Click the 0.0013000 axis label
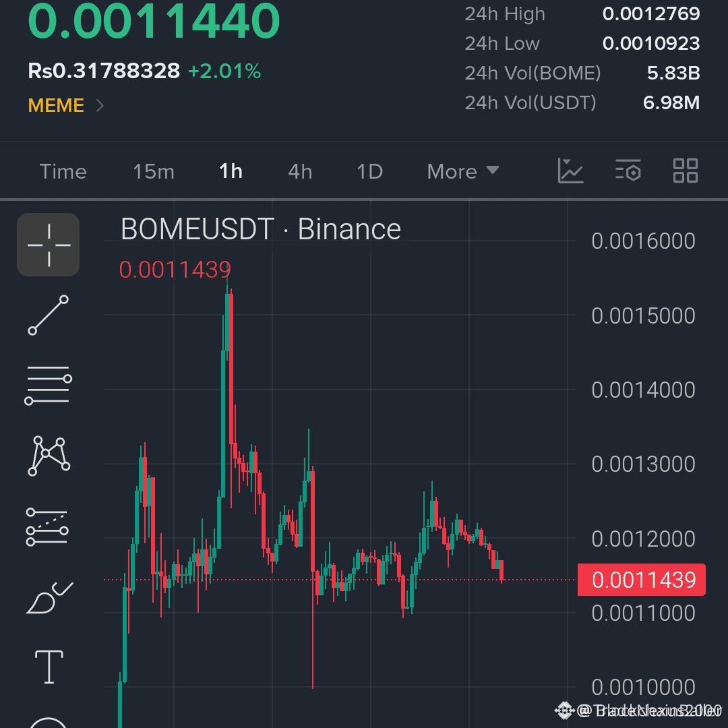The width and height of the screenshot is (728, 728). point(644,464)
